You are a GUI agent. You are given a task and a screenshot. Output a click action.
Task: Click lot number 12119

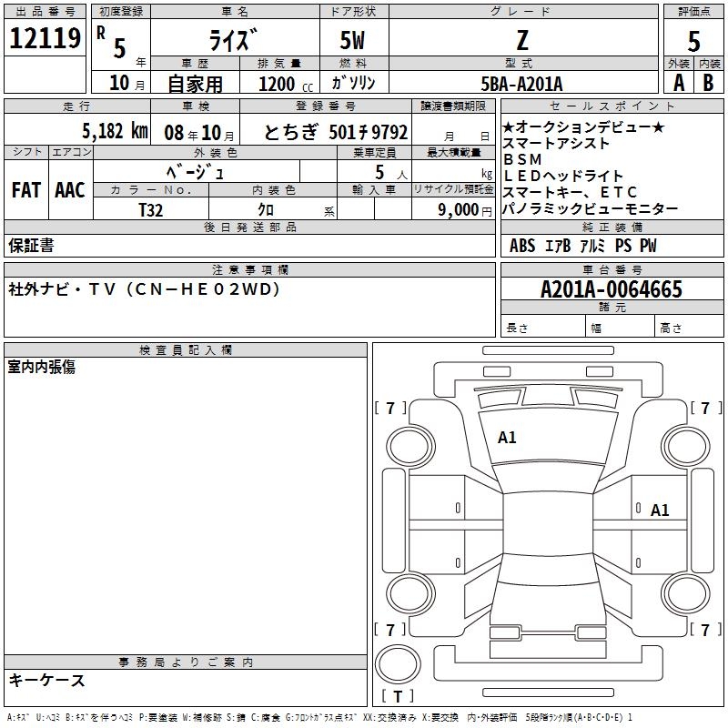[45, 38]
